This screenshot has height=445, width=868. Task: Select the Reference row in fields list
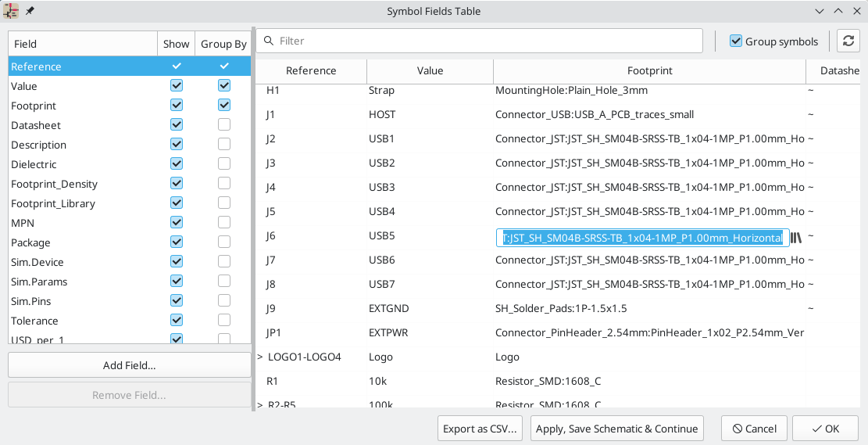pos(130,66)
